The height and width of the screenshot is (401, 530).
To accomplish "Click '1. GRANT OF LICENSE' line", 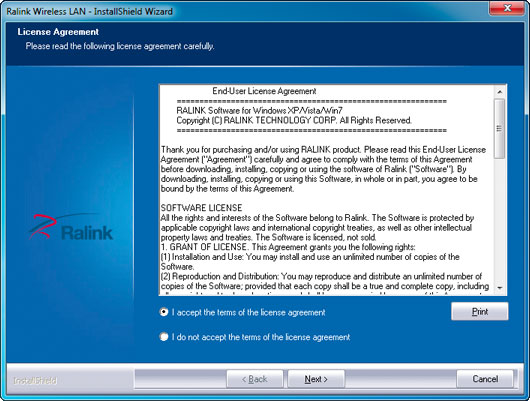I will 288,247.
